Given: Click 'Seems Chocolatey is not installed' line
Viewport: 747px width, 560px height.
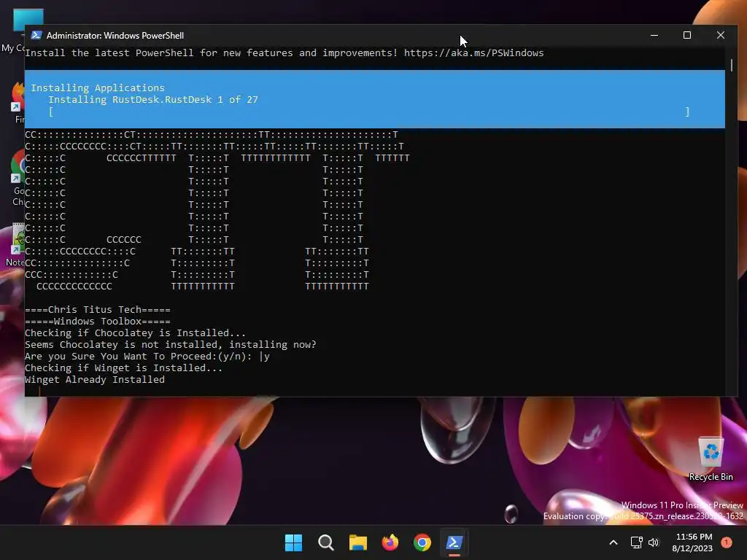Looking at the screenshot, I should tap(171, 345).
